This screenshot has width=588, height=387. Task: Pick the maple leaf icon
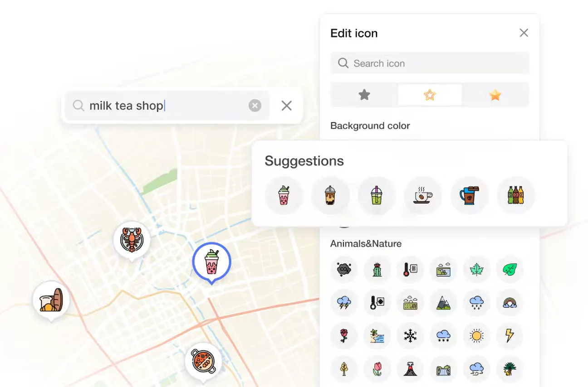[476, 270]
